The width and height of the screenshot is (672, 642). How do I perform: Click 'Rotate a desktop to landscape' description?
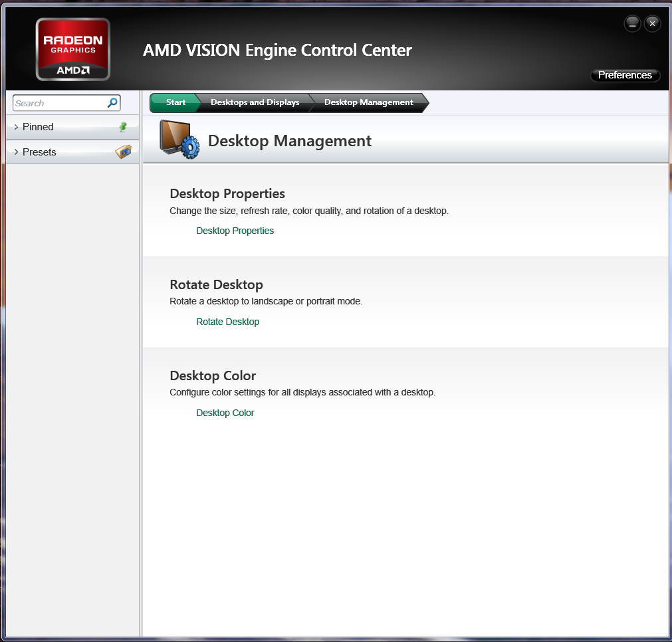[266, 301]
